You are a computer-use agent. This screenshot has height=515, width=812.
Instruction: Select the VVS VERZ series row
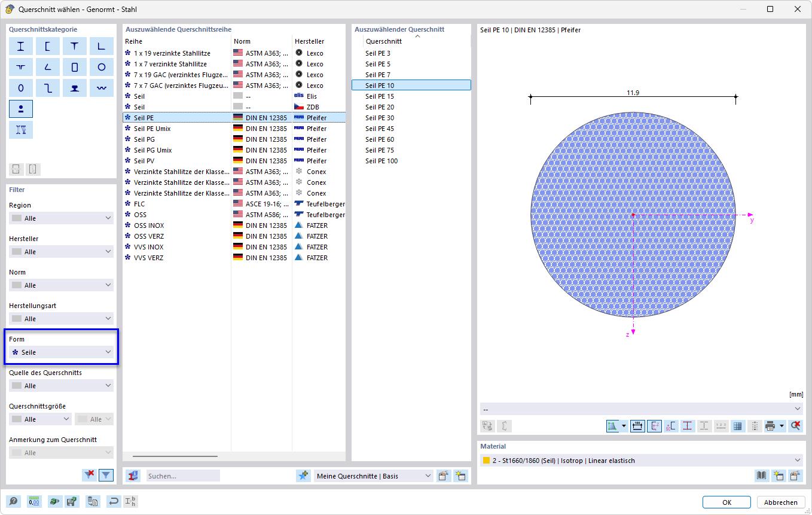coord(234,258)
